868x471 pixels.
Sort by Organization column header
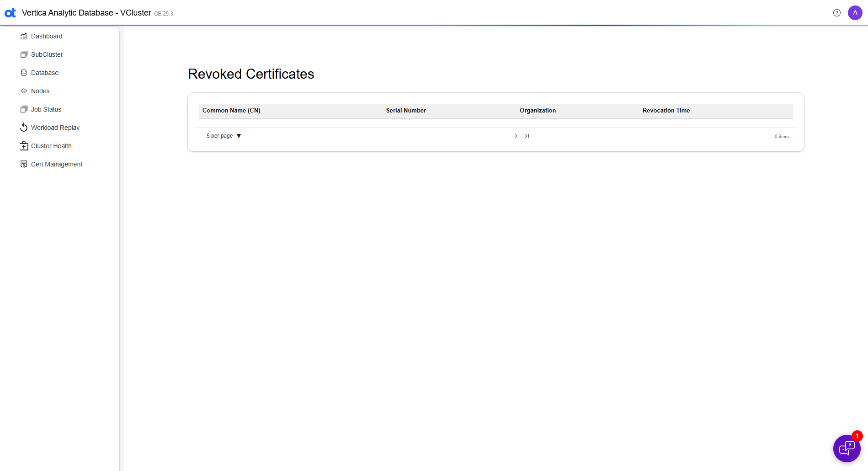538,110
